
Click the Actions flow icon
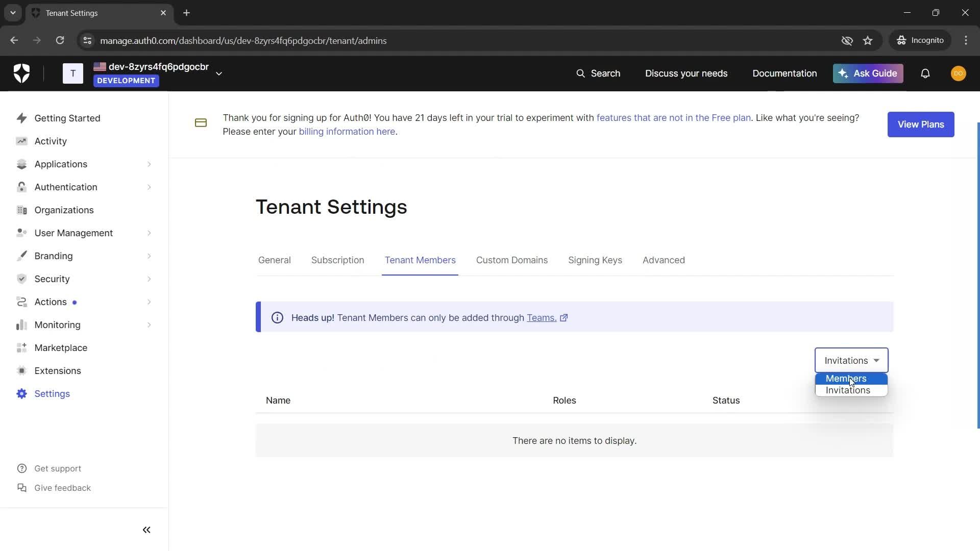pos(21,302)
